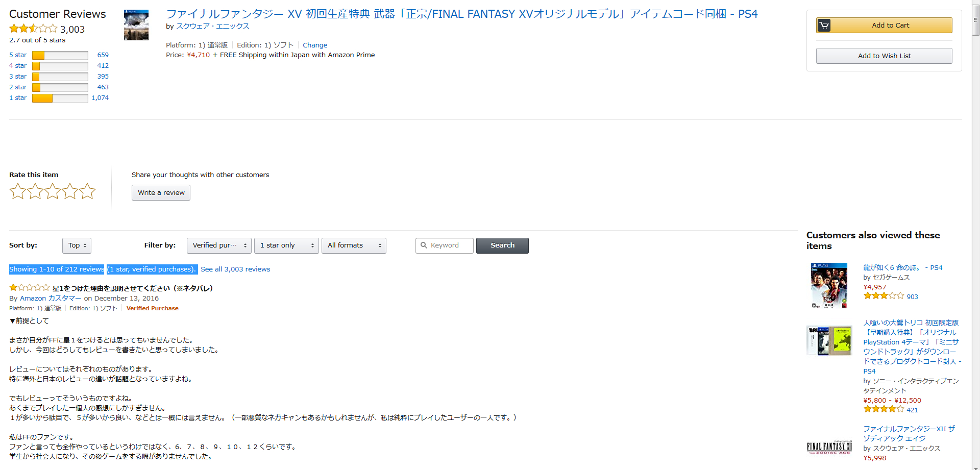Viewport: 980px width, 470px height.
Task: Click the Final Fantasy XII Zodiac Age thumbnail
Action: [829, 448]
